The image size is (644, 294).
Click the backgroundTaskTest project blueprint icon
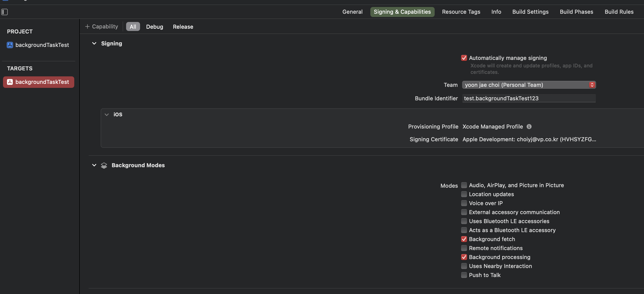coord(10,45)
